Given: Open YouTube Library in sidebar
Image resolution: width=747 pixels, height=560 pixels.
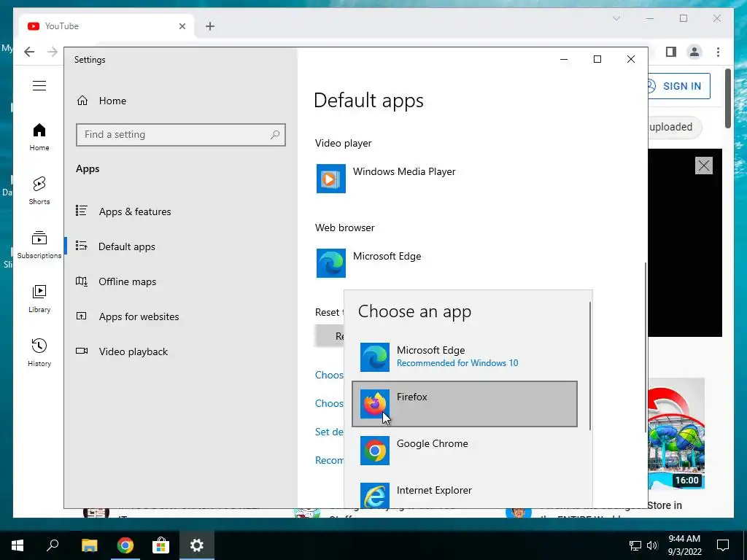Looking at the screenshot, I should click(x=39, y=299).
